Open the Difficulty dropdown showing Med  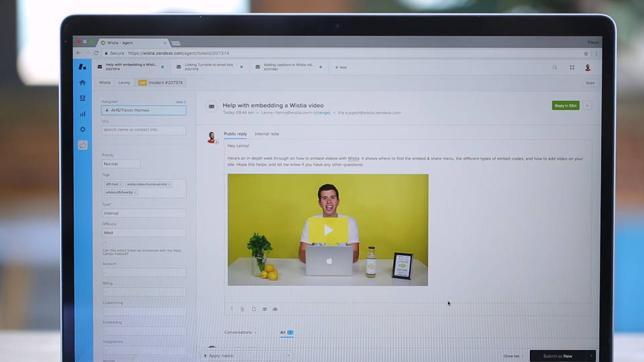(144, 233)
